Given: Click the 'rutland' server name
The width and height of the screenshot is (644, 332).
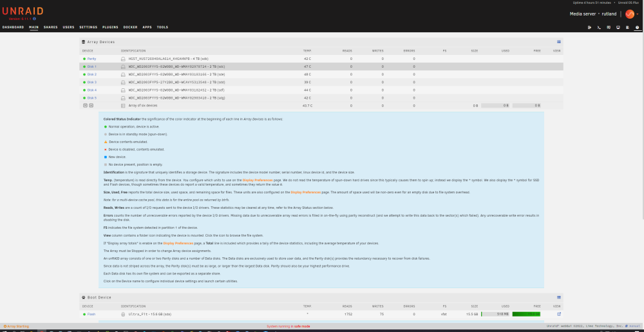Looking at the screenshot, I should tap(609, 14).
